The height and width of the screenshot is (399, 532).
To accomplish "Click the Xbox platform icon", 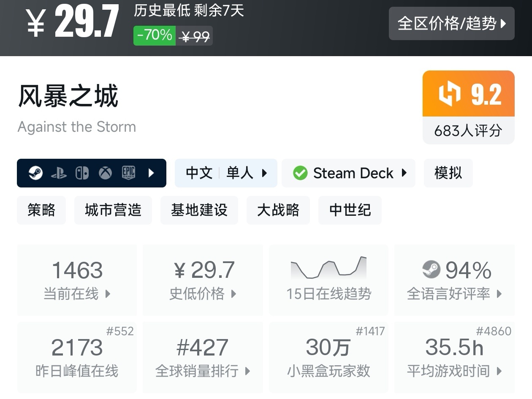I will pyautogui.click(x=105, y=173).
